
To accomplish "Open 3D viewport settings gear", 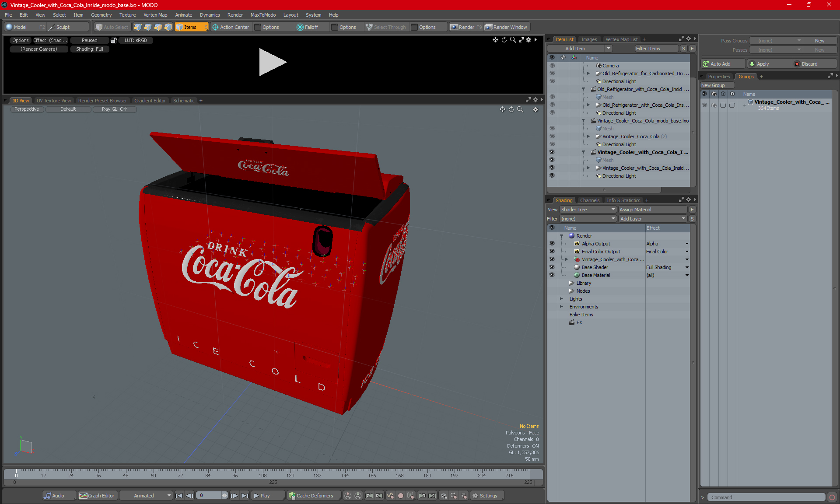I will click(x=535, y=109).
